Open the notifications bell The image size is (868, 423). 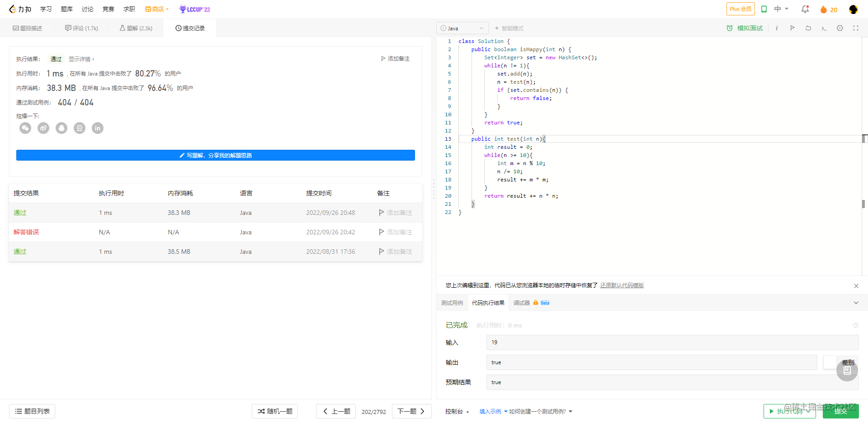click(x=805, y=9)
